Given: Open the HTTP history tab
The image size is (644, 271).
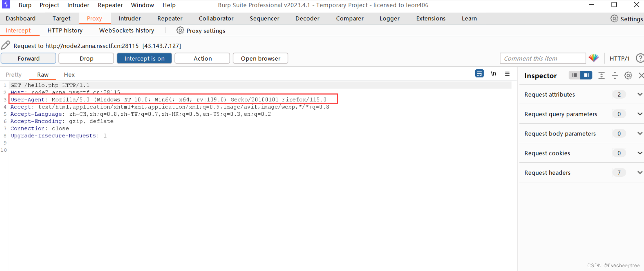Looking at the screenshot, I should (65, 30).
